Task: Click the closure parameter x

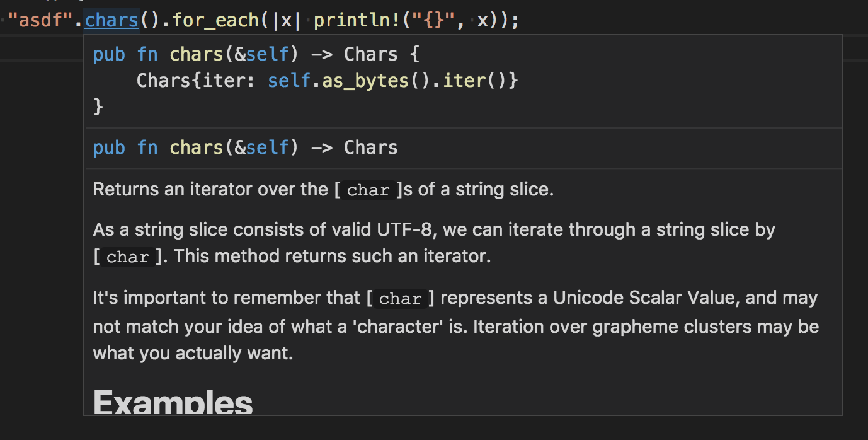Action: pyautogui.click(x=287, y=20)
